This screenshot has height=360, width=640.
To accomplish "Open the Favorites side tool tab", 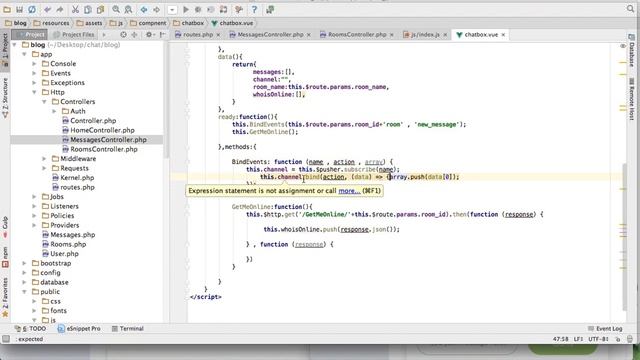I will pos(5,298).
